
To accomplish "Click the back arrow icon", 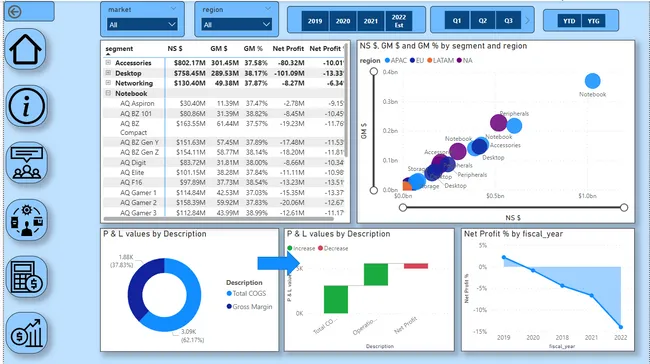I will click(15, 12).
